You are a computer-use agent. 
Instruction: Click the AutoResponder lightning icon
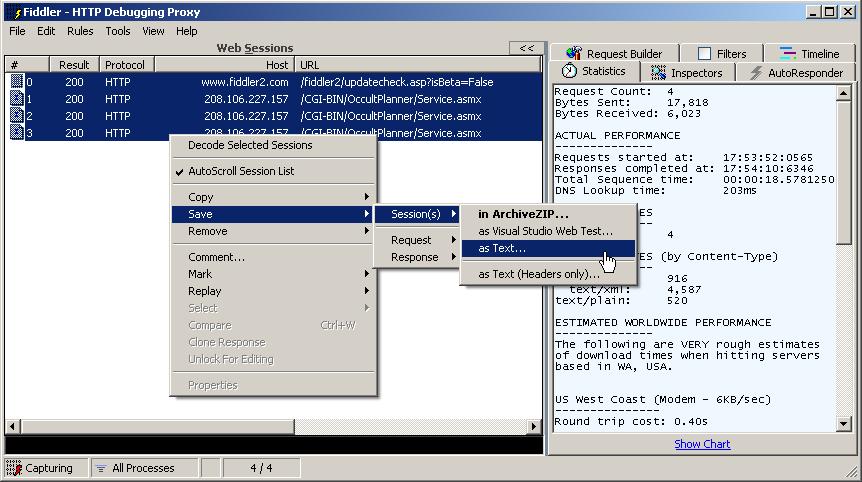pyautogui.click(x=756, y=73)
